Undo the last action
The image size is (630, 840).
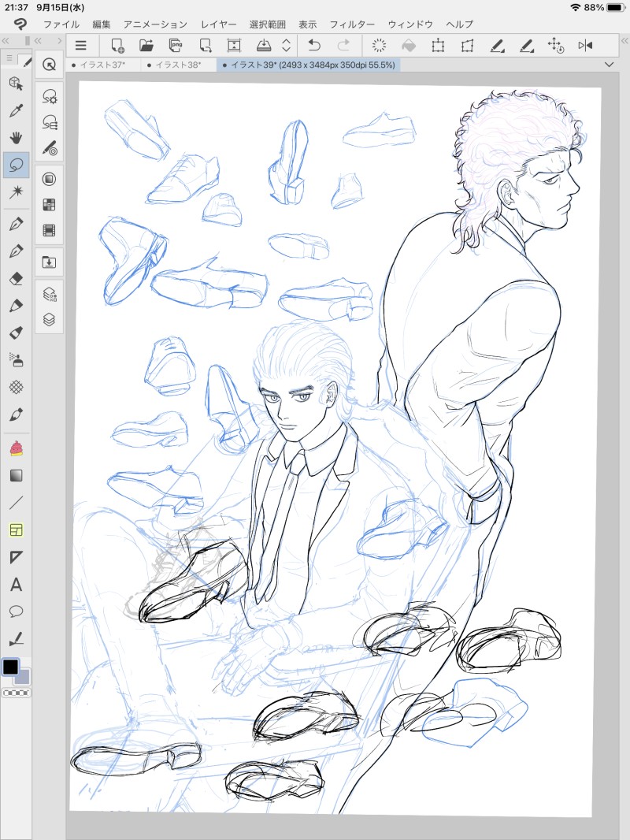pyautogui.click(x=314, y=46)
